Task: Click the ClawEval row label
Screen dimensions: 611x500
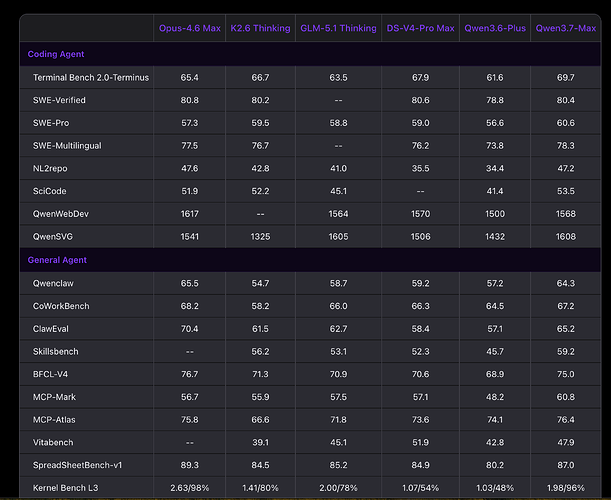Action: pyautogui.click(x=51, y=329)
